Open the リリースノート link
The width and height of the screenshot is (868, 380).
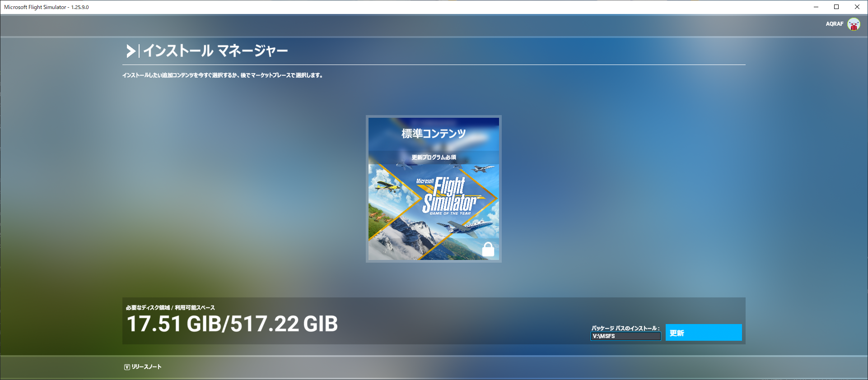point(146,367)
